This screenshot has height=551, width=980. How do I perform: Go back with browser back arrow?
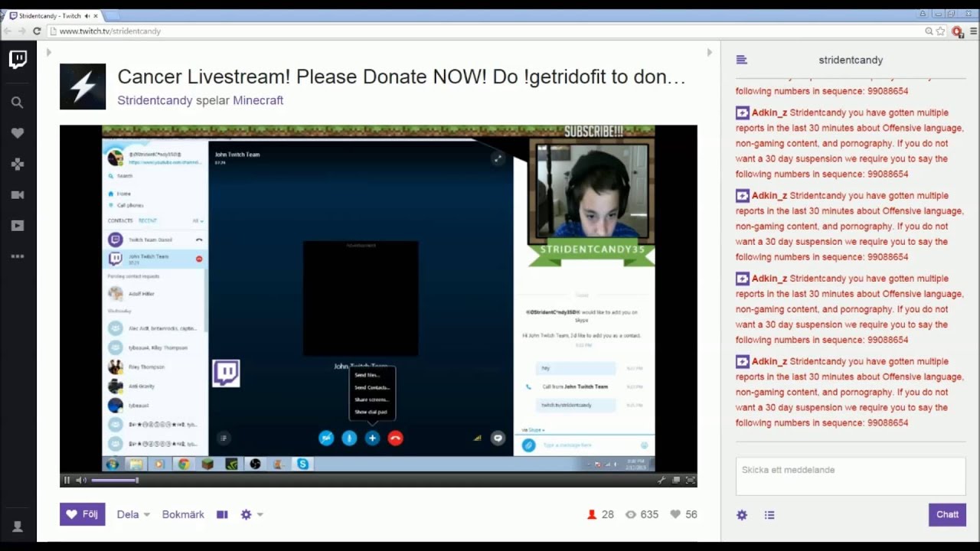pos(8,31)
